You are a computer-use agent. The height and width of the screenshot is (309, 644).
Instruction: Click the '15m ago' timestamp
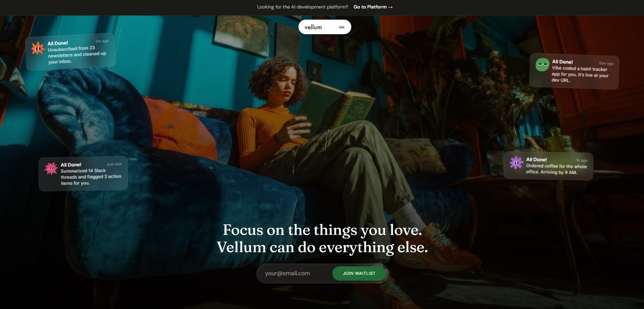606,63
